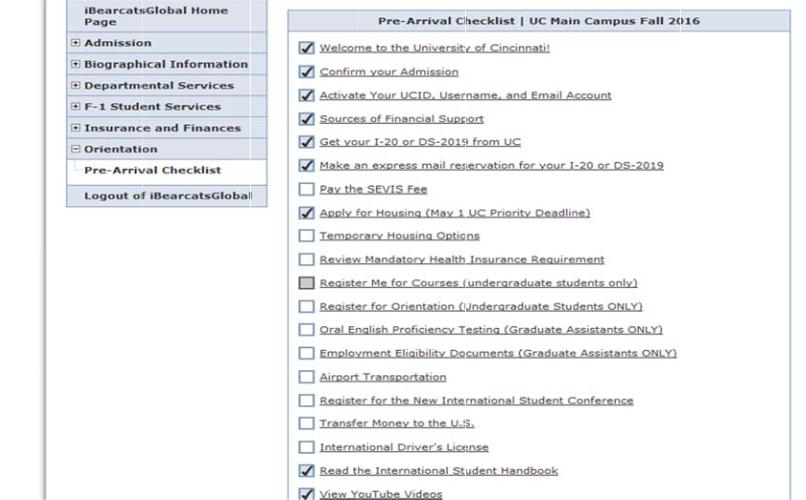Open Register Me for Courses link
The image size is (806, 500).
478,283
